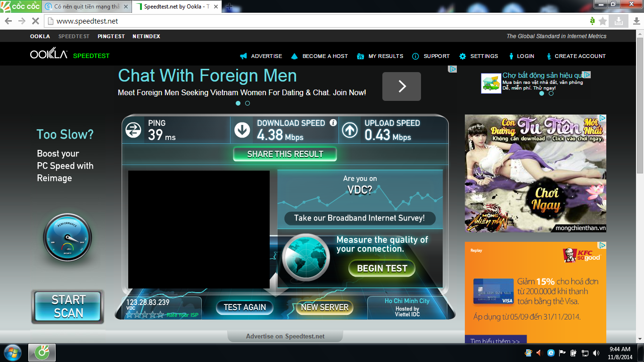644x362 pixels.
Task: Open the OOKLA top navigation link
Action: click(x=40, y=36)
